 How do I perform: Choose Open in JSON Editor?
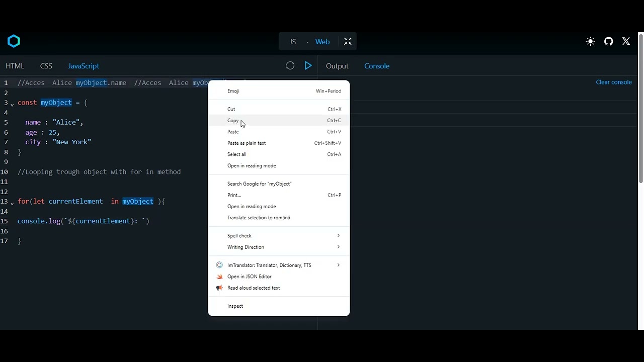point(279,277)
